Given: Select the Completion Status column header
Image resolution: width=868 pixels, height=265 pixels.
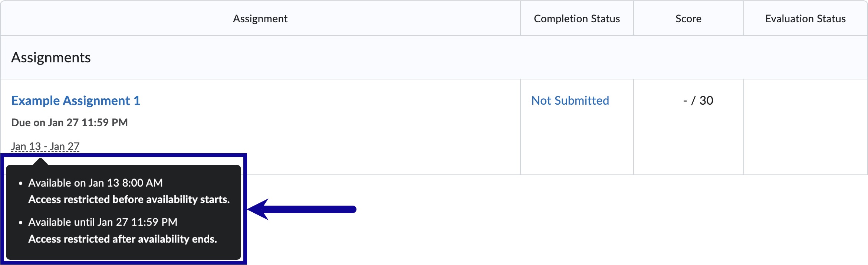Looking at the screenshot, I should click(x=576, y=19).
